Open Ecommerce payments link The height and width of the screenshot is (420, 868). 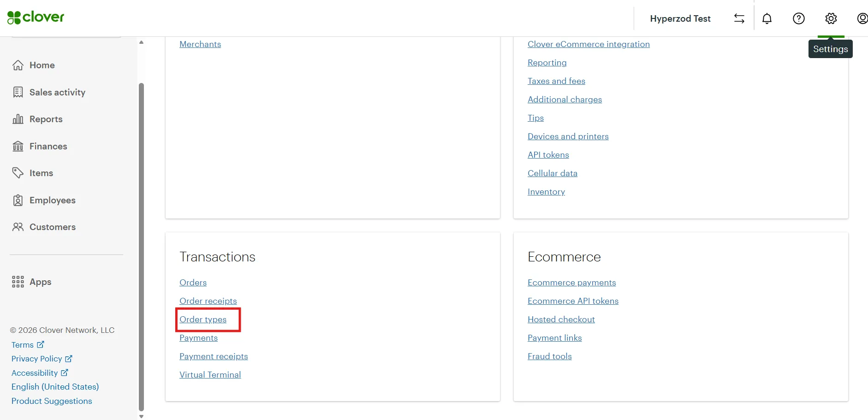point(572,283)
